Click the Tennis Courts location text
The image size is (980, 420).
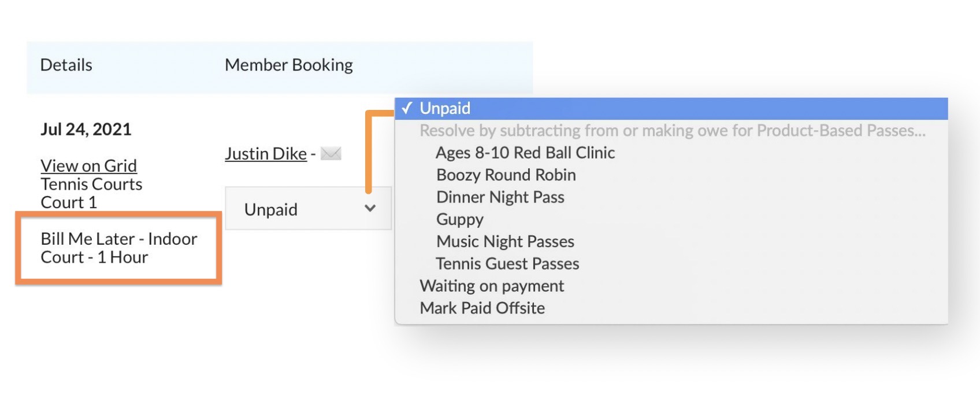pos(91,185)
